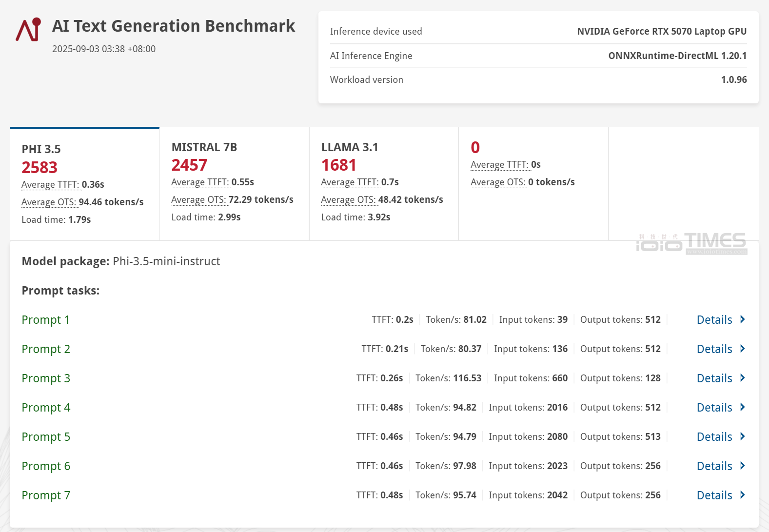Open Prompt 1 task
The height and width of the screenshot is (532, 769).
point(46,320)
